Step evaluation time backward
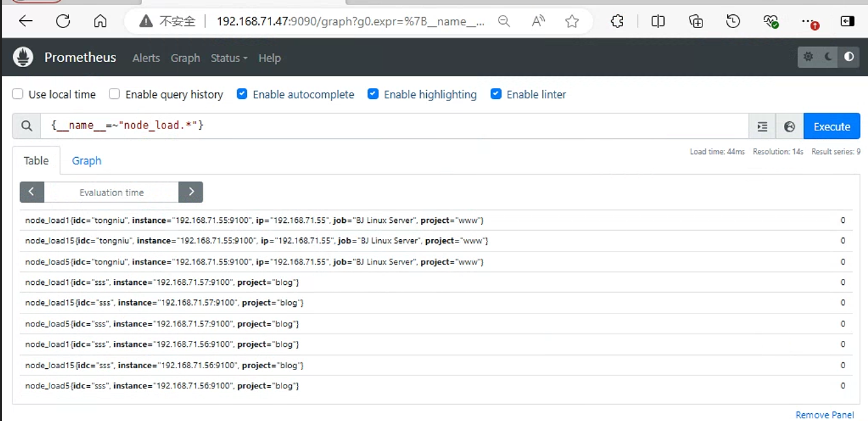Viewport: 868px width, 421px height. click(x=32, y=192)
